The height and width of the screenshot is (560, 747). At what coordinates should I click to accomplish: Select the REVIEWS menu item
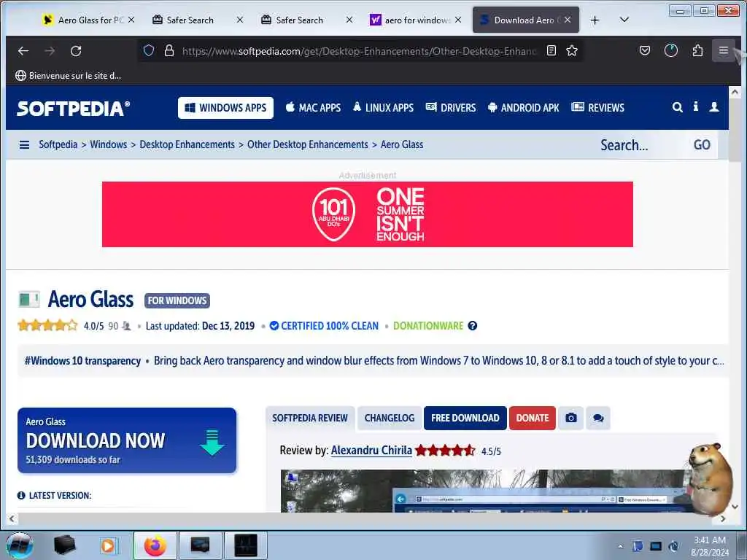coord(598,108)
